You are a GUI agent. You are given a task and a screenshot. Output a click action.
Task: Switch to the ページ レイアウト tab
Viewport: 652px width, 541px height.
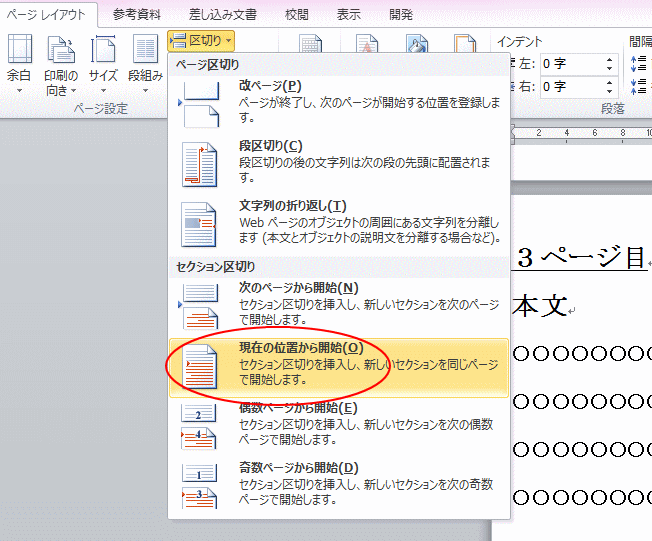pos(46,15)
